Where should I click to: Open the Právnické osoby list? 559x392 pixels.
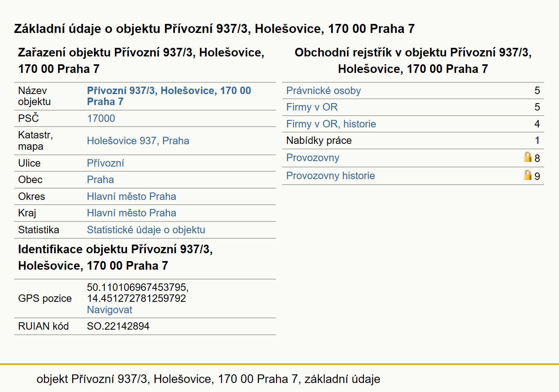point(323,91)
